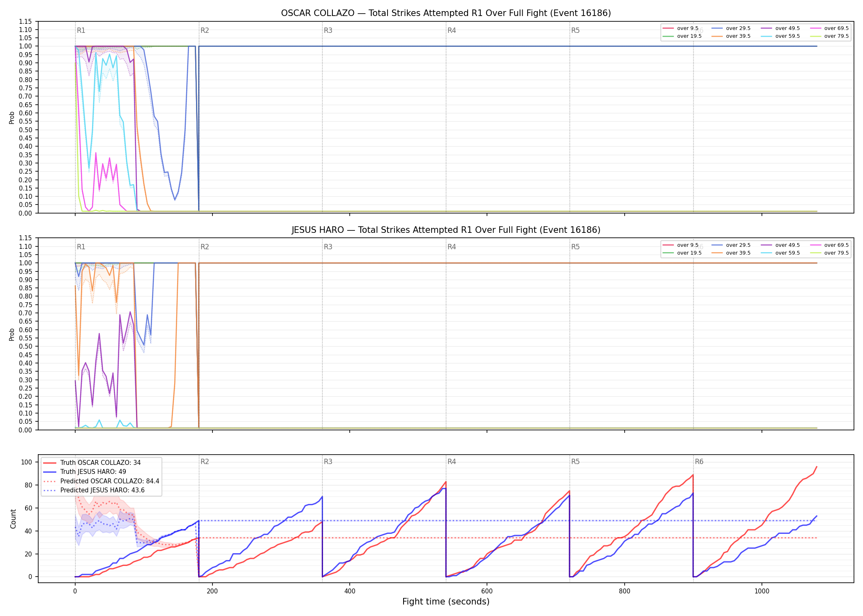
Task: Click the R5 marker in Jesus Haro chart
Action: (575, 247)
